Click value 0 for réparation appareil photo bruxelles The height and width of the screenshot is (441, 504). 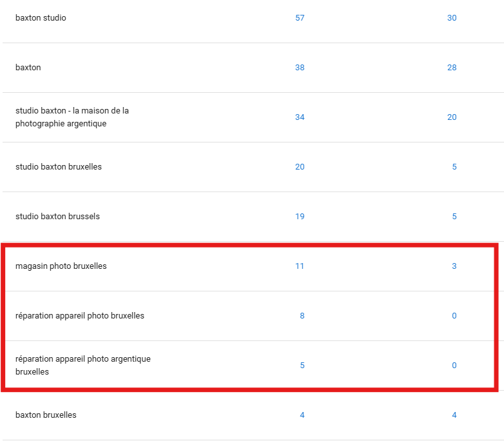click(x=454, y=315)
